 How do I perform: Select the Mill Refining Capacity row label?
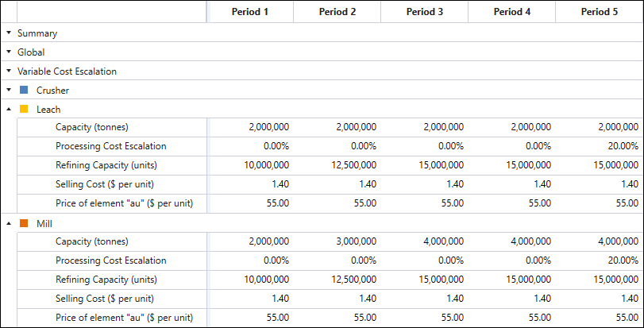coord(106,280)
